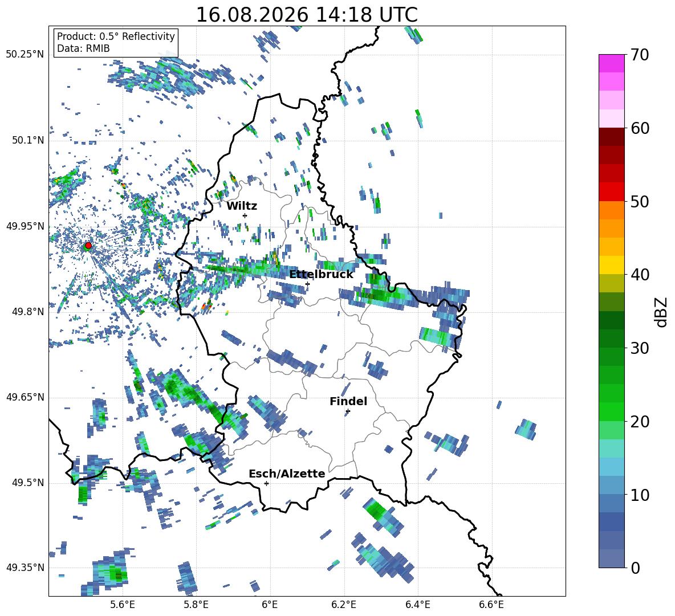The image size is (675, 616).
Task: Pick the green 20 dBZ colorbar swatch
Action: point(611,411)
